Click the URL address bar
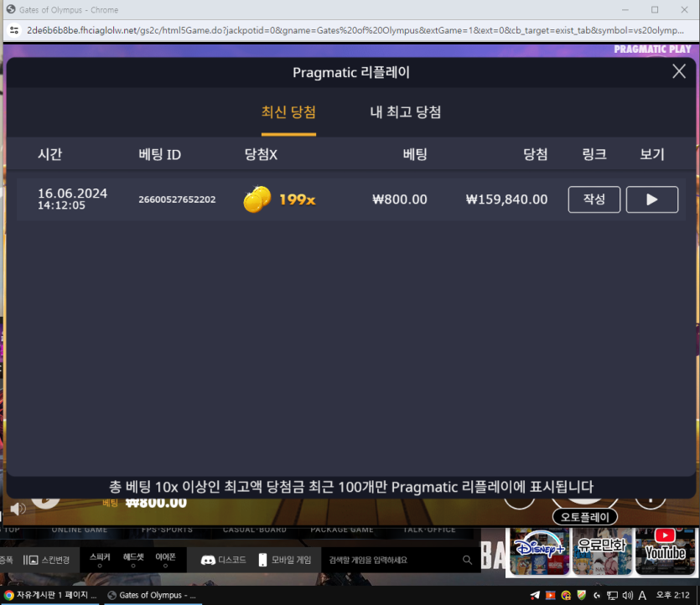700x605 pixels. coord(352,30)
